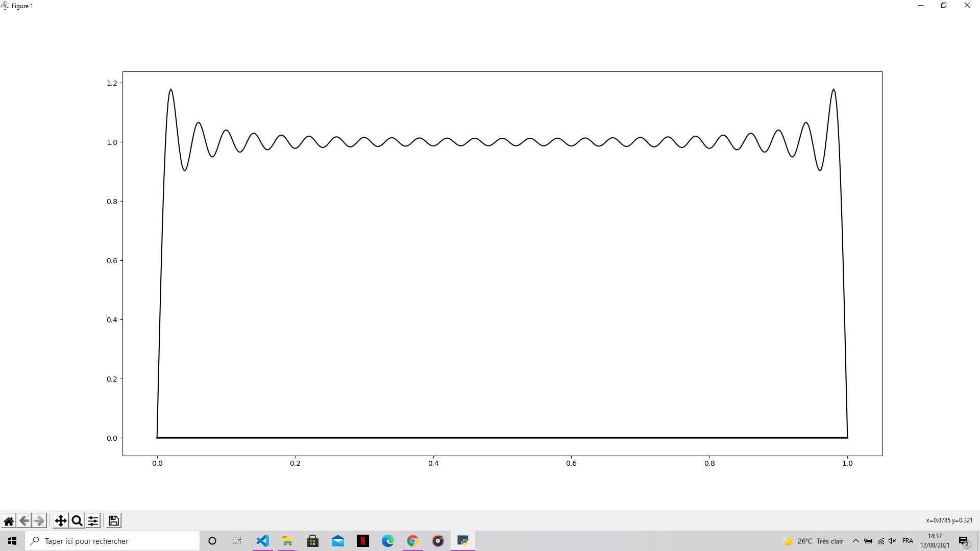Open Configure subplots settings
This screenshot has width=980, height=551.
pyautogui.click(x=93, y=521)
